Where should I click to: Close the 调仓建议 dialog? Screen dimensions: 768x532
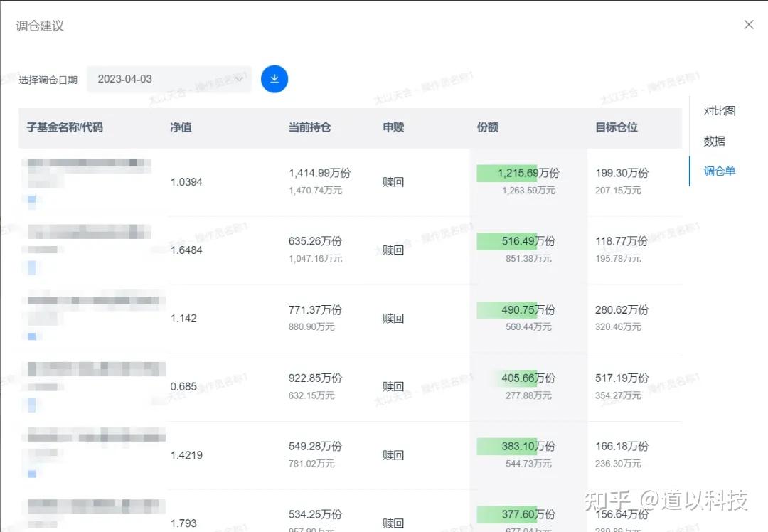[x=748, y=25]
